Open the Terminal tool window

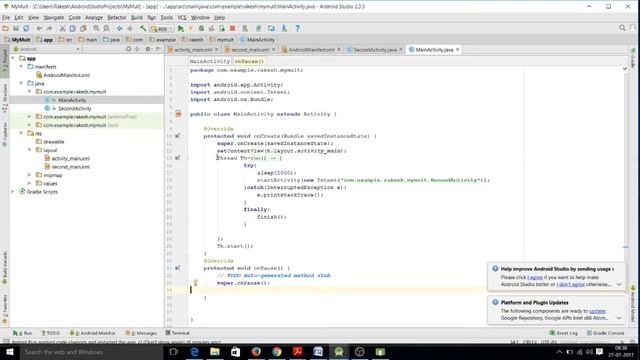tap(178, 333)
